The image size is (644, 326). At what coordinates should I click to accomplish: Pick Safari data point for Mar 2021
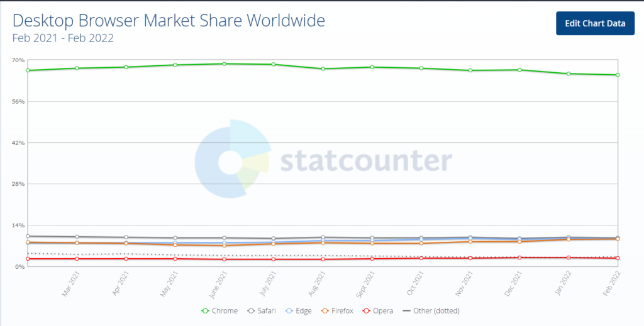[77, 237]
